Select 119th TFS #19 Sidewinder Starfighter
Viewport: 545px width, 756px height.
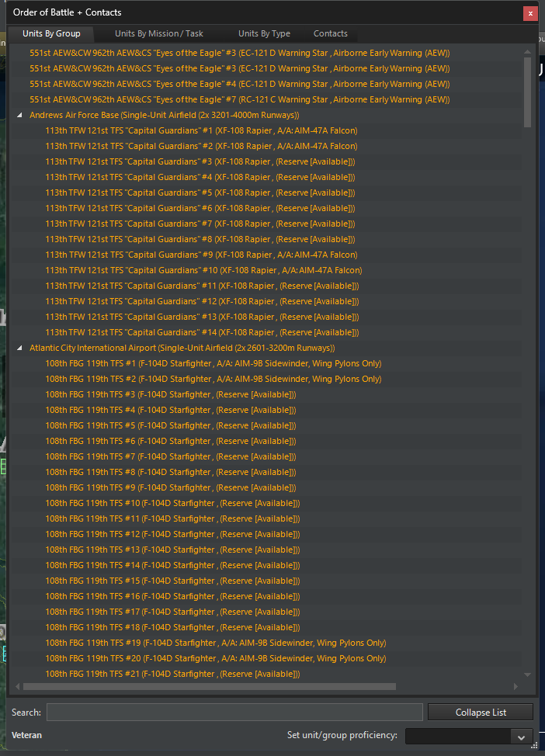[x=216, y=643]
